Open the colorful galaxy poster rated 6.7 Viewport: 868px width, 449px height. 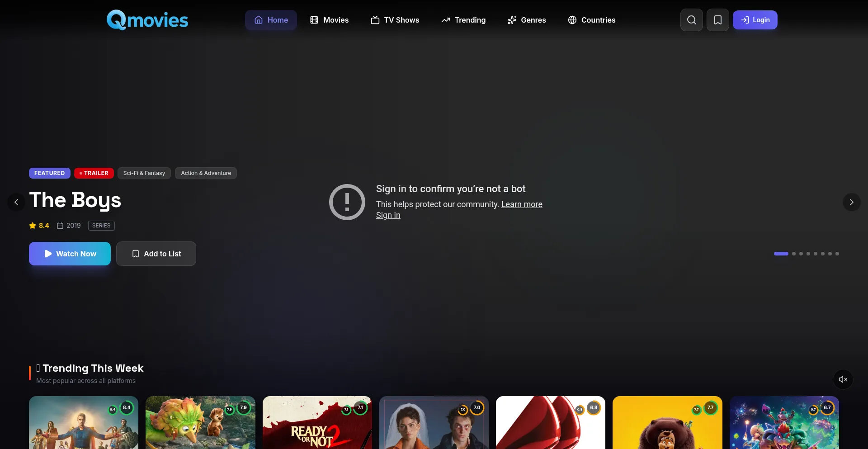pos(784,423)
